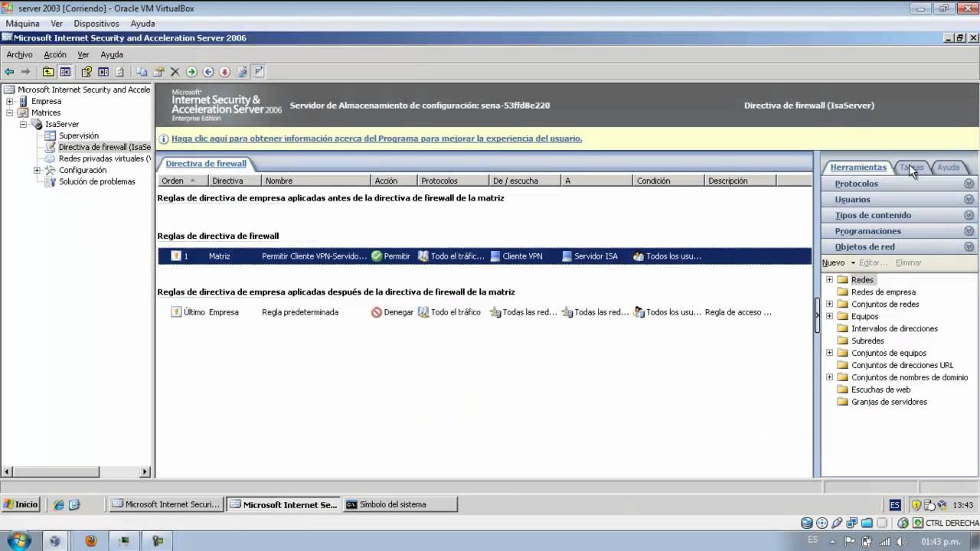This screenshot has width=980, height=551.
Task: Open the VirtualBox Máquina menu
Action: click(23, 24)
